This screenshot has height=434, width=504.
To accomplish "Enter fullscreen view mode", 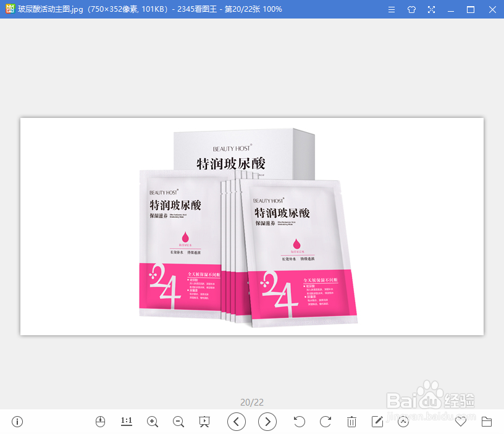I will [431, 9].
